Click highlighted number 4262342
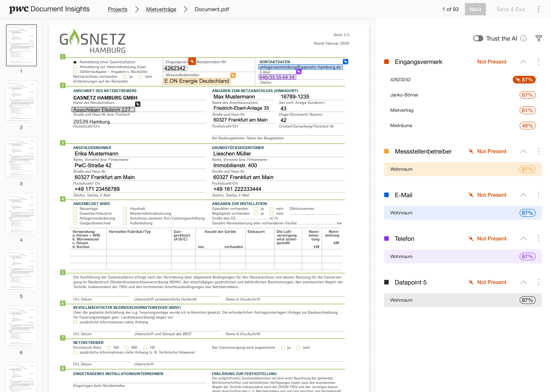The image size is (551, 392). click(x=175, y=68)
